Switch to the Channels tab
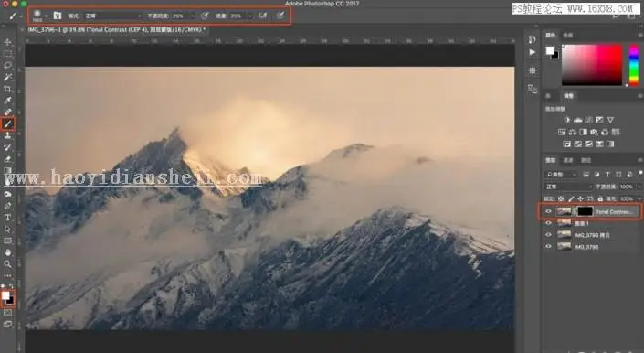 [568, 160]
